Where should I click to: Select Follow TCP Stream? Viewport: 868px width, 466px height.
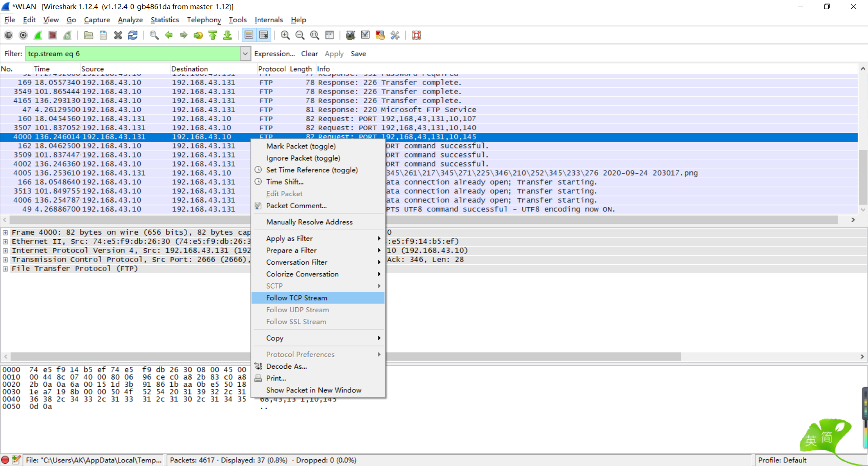pos(318,298)
